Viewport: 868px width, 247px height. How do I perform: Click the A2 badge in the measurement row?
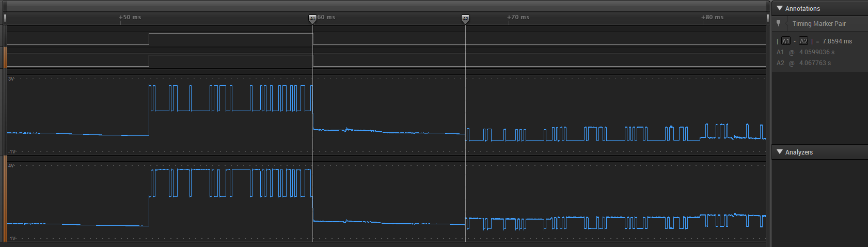pyautogui.click(x=803, y=41)
